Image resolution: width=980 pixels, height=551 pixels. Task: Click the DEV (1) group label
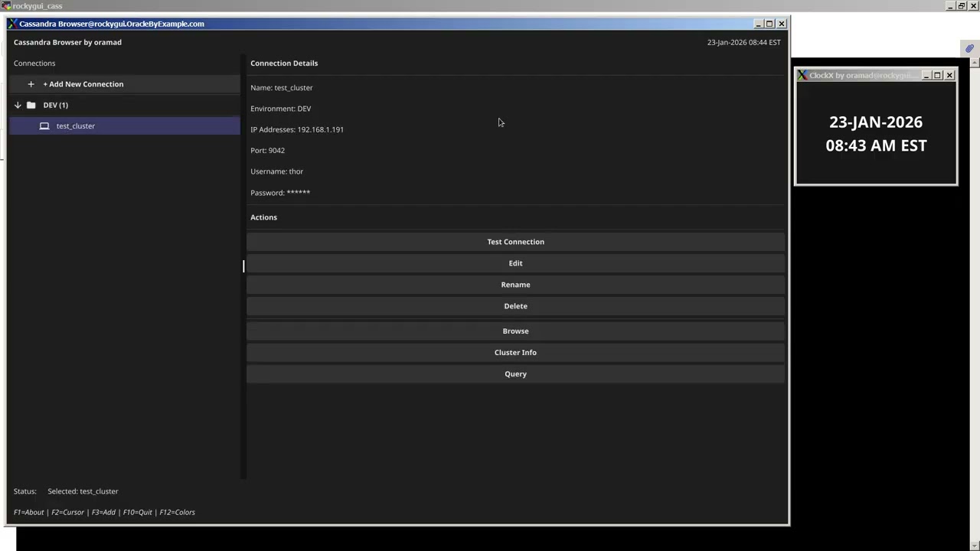pos(55,105)
